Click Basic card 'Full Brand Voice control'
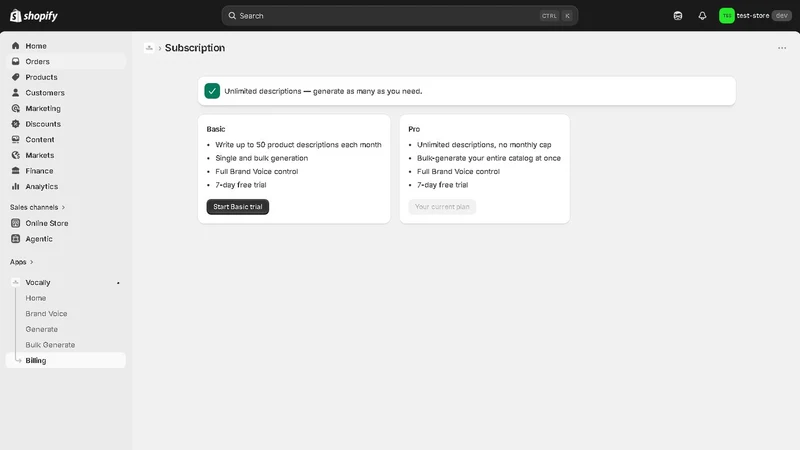Viewport: 800px width, 450px height. click(257, 171)
